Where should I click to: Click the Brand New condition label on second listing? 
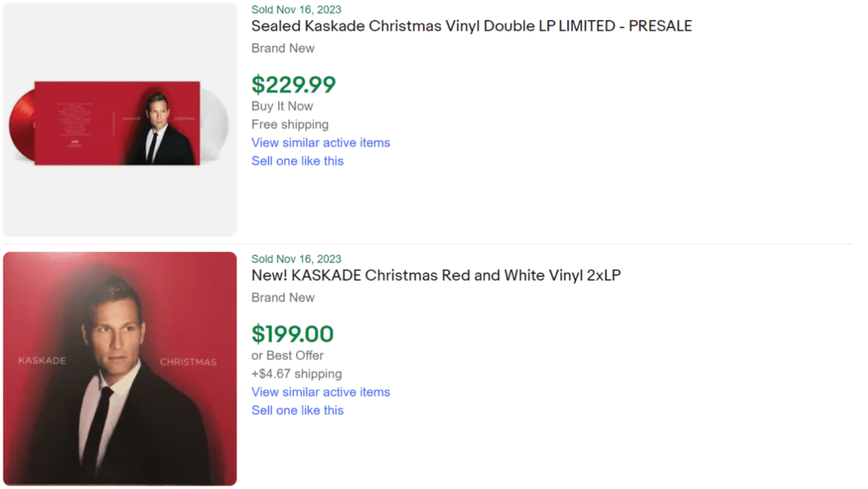click(283, 297)
